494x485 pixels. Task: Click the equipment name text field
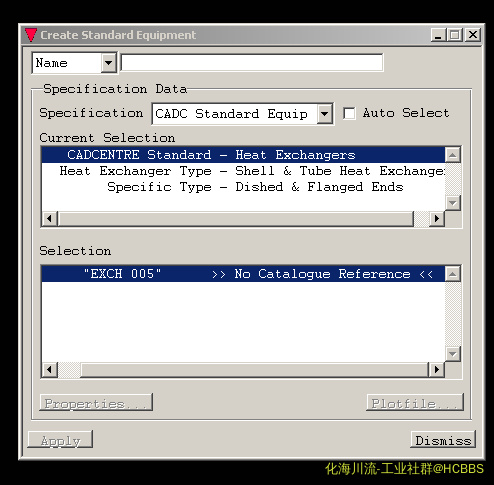click(252, 62)
